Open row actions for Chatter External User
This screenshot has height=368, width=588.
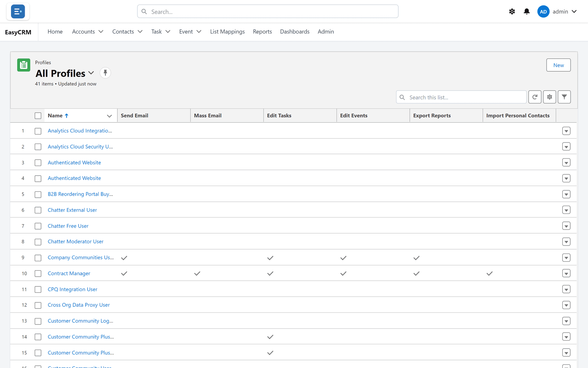[x=566, y=210]
